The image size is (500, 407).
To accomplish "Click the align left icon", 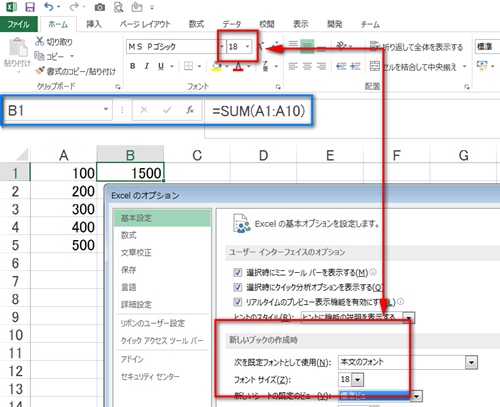I will click(293, 66).
